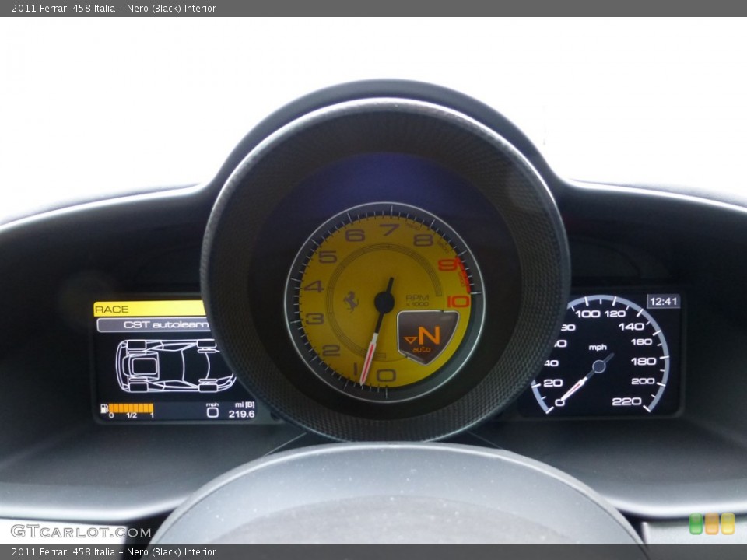Click the tachometer needle center hub

pos(384,302)
